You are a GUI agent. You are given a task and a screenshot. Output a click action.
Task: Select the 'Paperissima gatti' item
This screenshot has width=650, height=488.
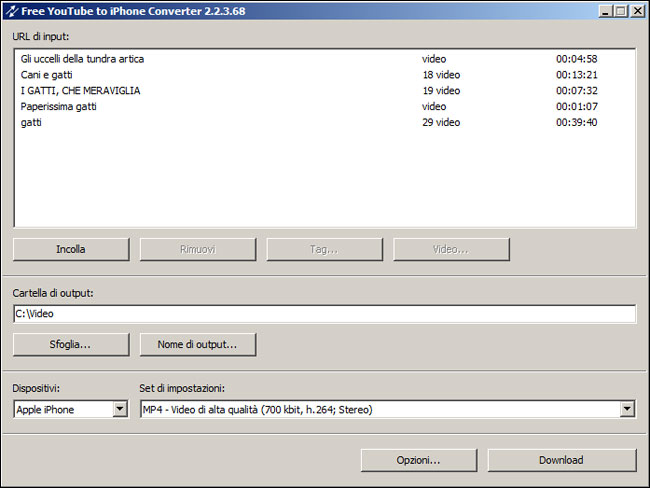(58, 107)
